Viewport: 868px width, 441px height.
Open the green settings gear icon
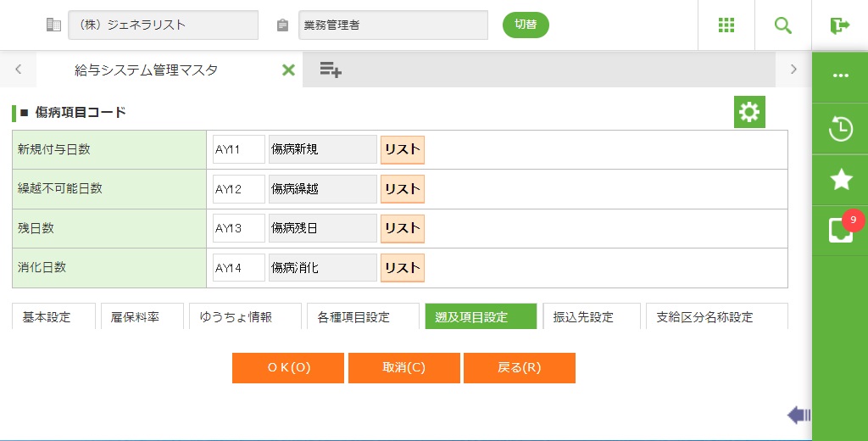click(749, 112)
